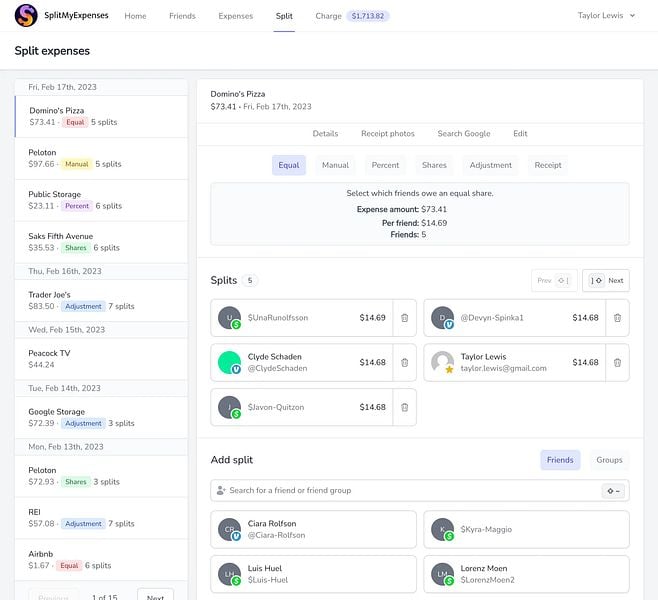The width and height of the screenshot is (658, 600).
Task: Click Ciara Rolfson's avatar icon
Action: click(x=229, y=530)
